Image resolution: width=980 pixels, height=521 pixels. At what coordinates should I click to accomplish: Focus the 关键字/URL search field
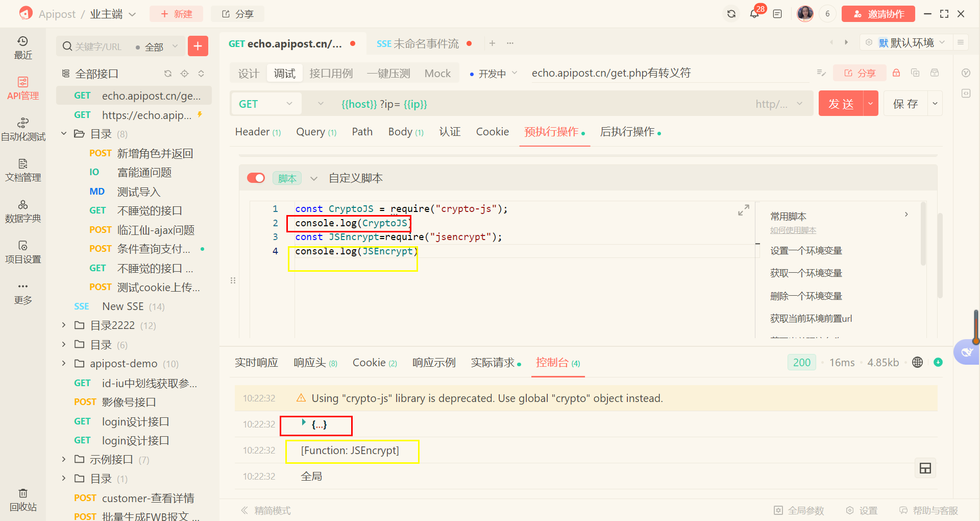98,47
